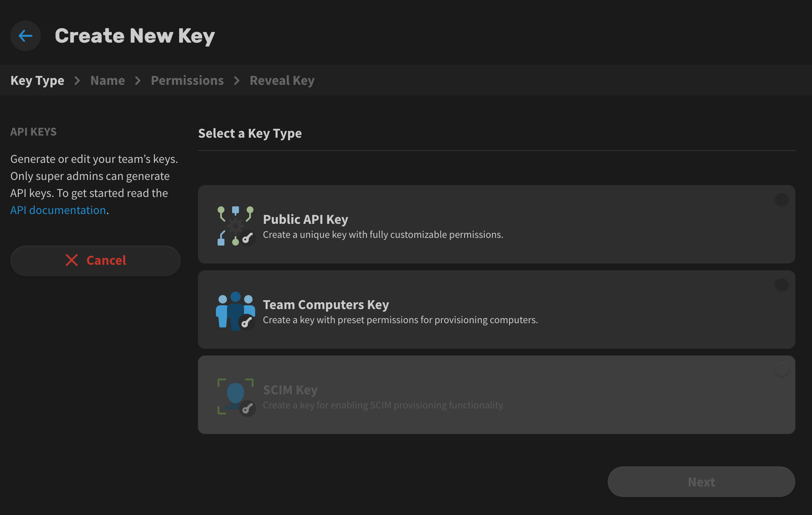Click the chevron after Name breadcrumb
The width and height of the screenshot is (812, 515).
[138, 81]
